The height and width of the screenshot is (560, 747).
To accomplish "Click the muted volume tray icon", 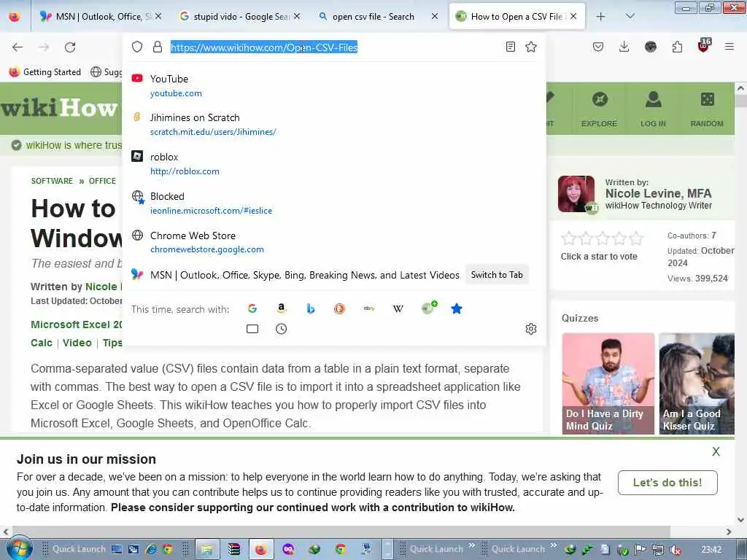I will click(x=676, y=550).
